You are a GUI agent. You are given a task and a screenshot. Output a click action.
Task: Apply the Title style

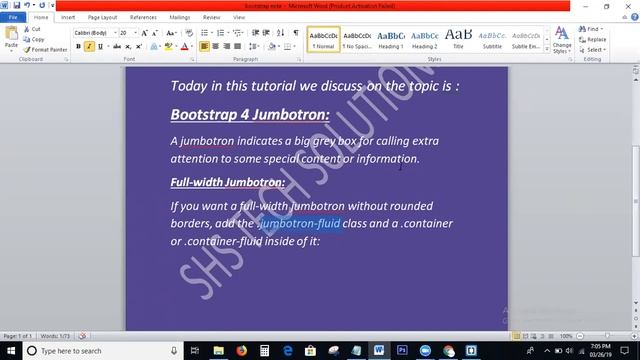point(458,40)
